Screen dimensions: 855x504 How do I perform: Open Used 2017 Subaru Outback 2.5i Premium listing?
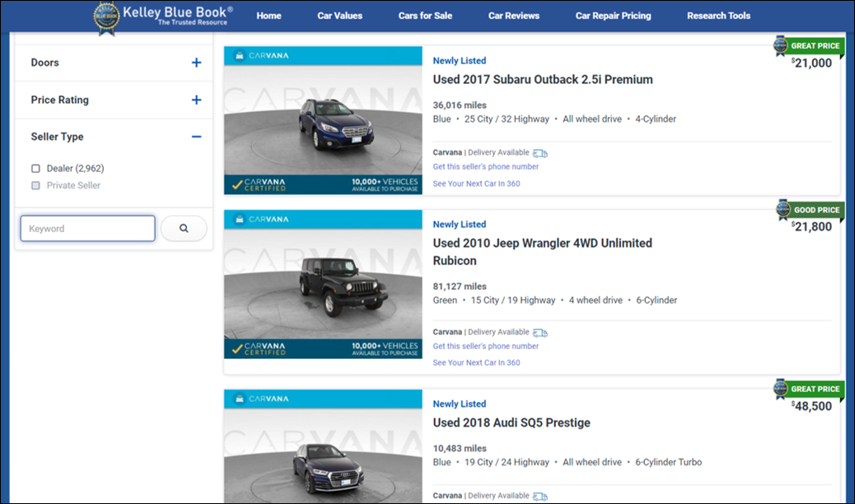coord(543,80)
